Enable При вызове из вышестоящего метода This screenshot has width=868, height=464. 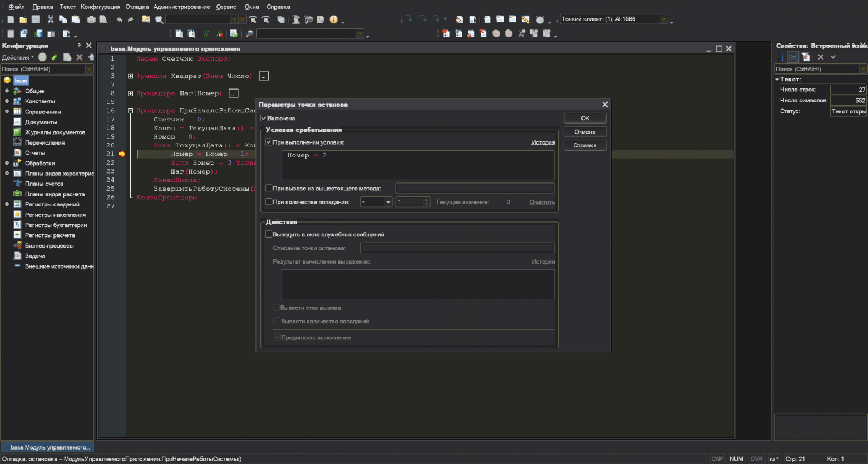click(x=269, y=188)
